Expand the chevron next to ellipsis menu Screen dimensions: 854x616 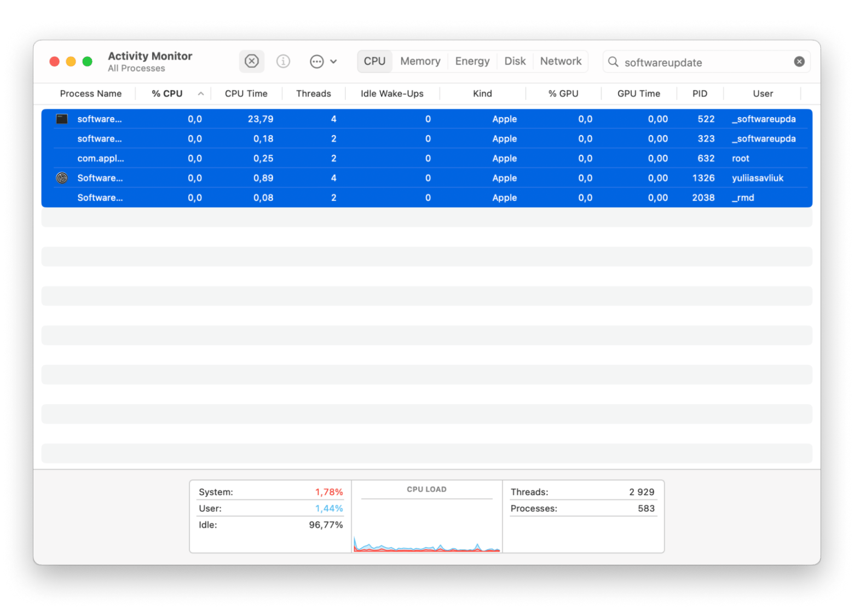pos(333,61)
